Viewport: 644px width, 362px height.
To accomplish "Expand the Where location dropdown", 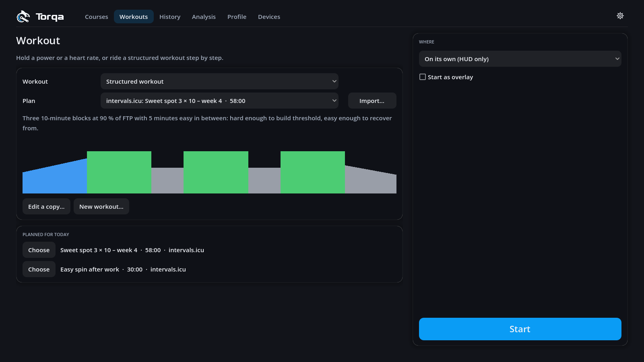I will click(520, 59).
